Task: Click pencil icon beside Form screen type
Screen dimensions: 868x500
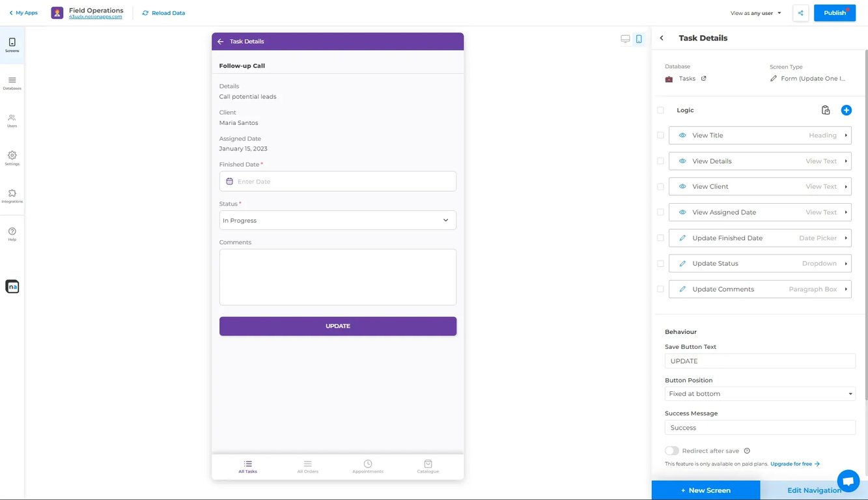Action: tap(774, 79)
